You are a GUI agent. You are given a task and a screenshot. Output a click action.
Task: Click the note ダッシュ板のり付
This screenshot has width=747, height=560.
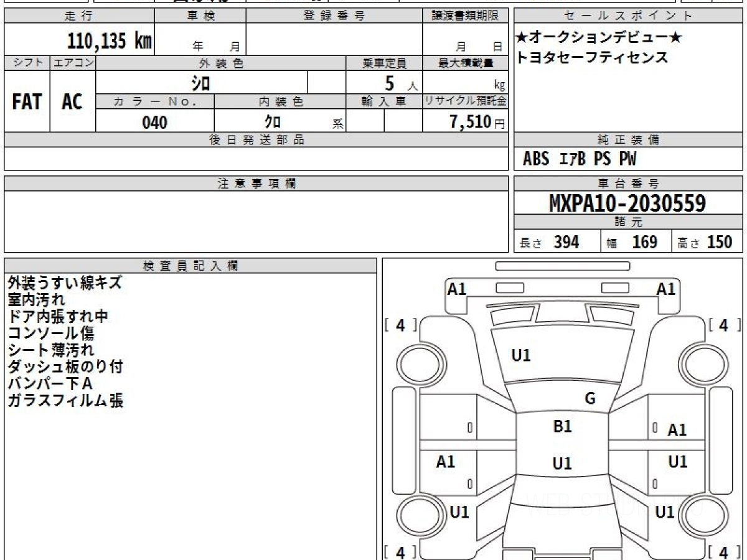[x=65, y=367]
